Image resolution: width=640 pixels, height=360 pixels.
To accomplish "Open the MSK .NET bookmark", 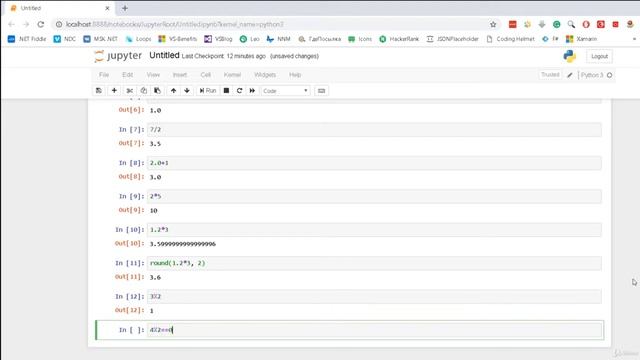I will pos(100,39).
